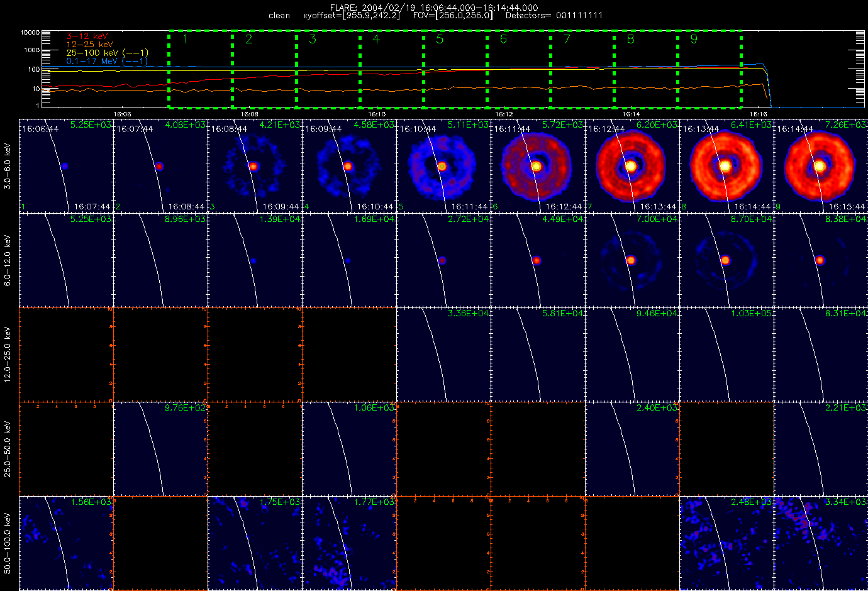The height and width of the screenshot is (591, 868).
Task: Select the 3.0-6.0 keV image starting 16:07:44
Action: pos(161,166)
